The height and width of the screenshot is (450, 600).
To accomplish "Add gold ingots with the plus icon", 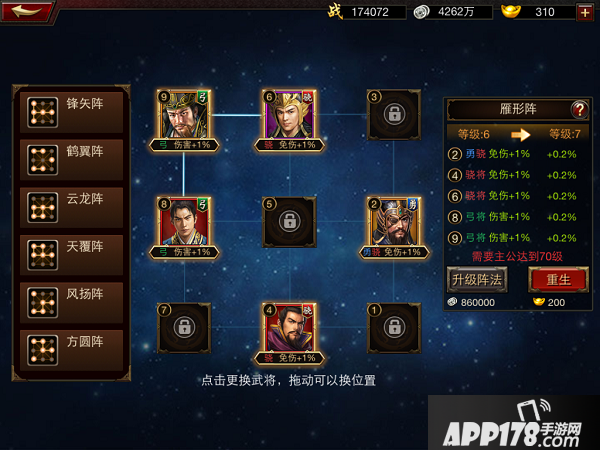I will (585, 13).
